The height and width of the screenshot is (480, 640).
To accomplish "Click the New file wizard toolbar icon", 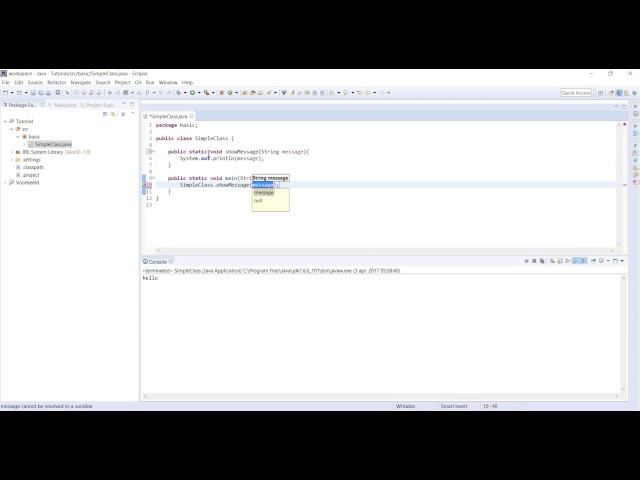I will tap(6, 93).
